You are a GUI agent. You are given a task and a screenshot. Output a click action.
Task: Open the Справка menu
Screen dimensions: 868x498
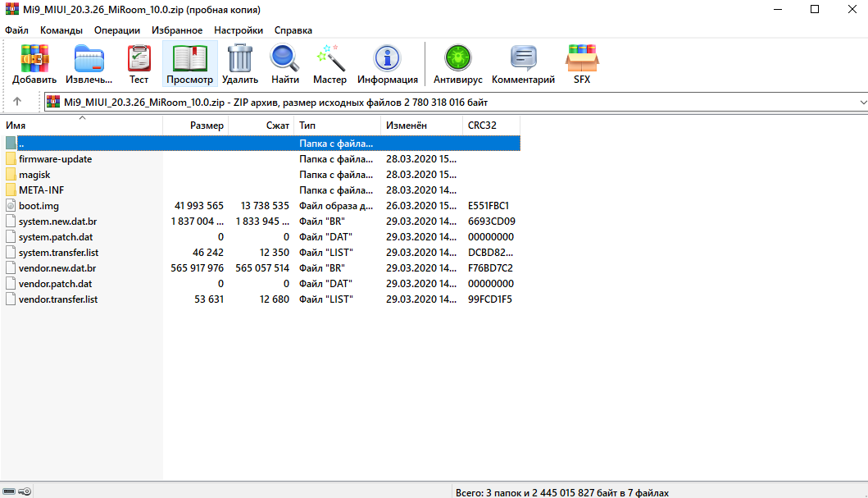(293, 30)
